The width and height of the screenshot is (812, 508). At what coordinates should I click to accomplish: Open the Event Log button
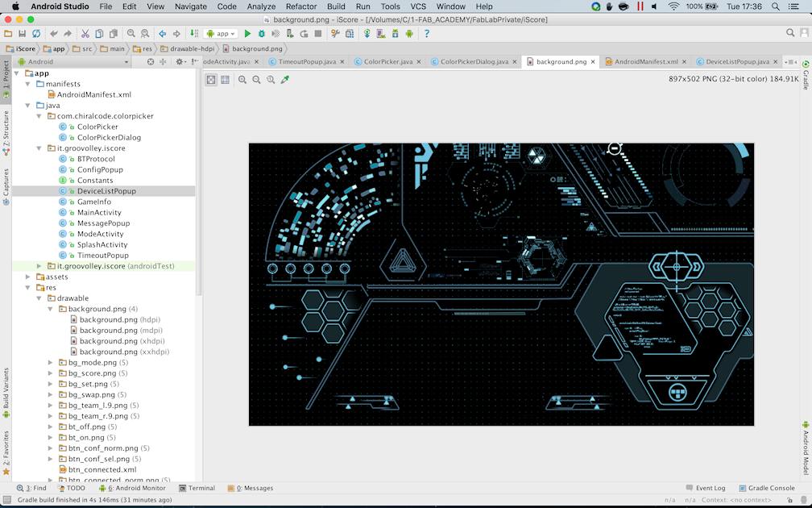(706, 489)
